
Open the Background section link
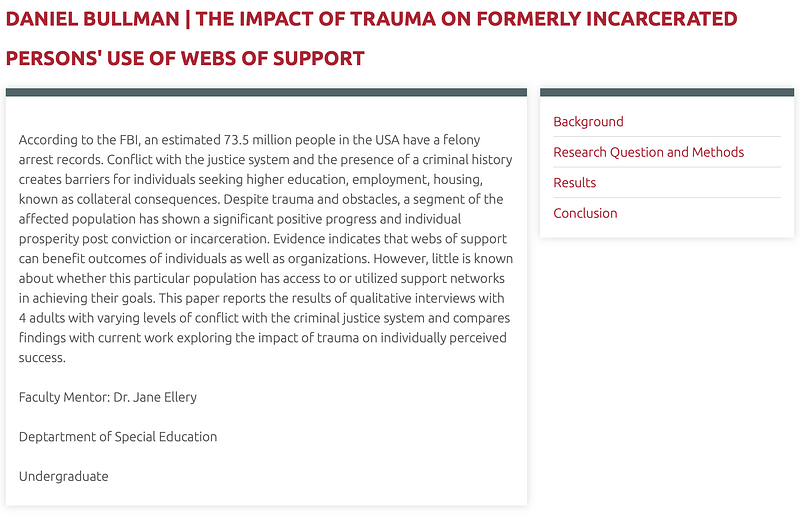[588, 122]
